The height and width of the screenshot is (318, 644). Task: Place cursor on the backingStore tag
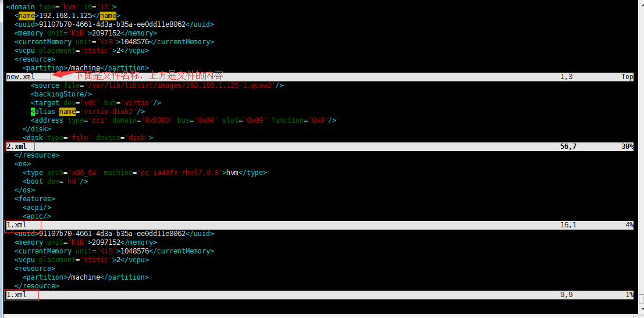click(x=61, y=94)
